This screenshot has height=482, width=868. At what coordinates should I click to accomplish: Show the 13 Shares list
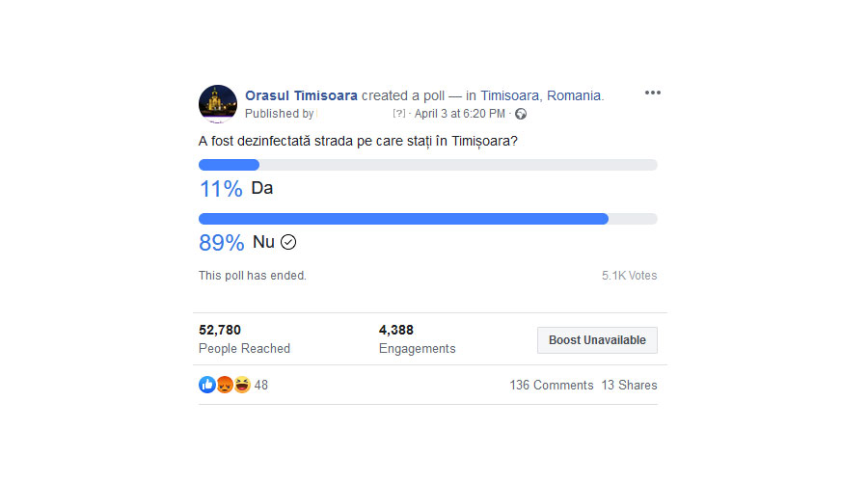tap(629, 386)
